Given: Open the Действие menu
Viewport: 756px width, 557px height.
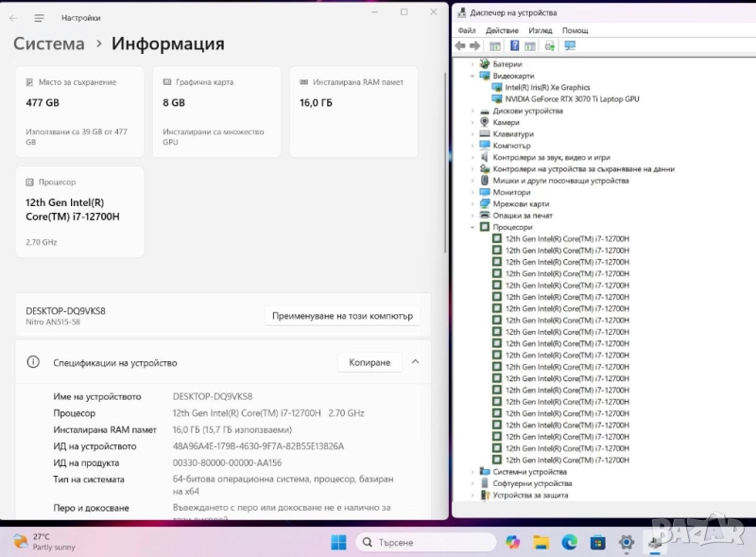Looking at the screenshot, I should click(502, 30).
